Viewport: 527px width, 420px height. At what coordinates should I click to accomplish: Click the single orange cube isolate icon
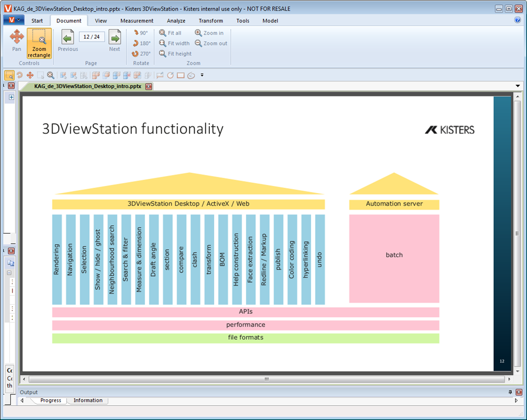pyautogui.click(x=106, y=75)
